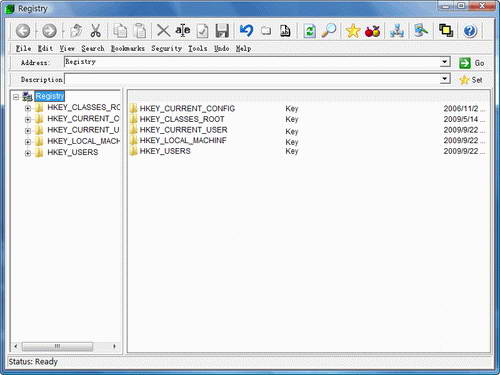500x375 pixels.
Task: Click the Paste clipboard icon
Action: [x=140, y=31]
